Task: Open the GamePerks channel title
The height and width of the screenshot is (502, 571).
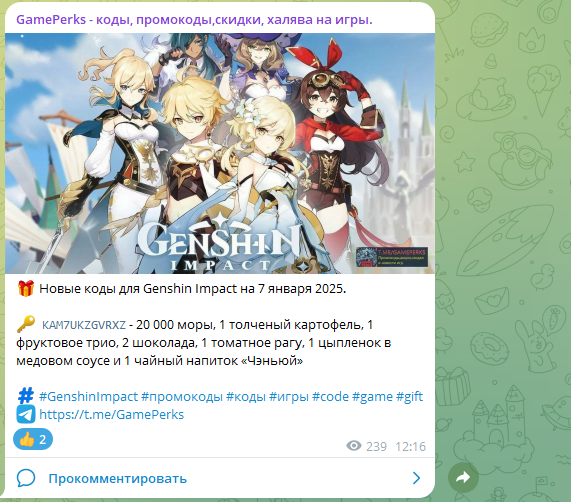Action: [x=194, y=19]
